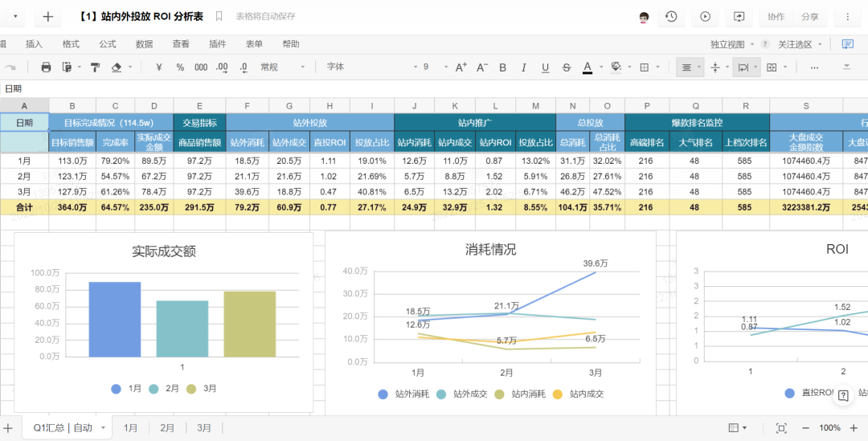The height and width of the screenshot is (441, 868).
Task: Click the grey question mark beside 独立视图
Action: coord(764,44)
